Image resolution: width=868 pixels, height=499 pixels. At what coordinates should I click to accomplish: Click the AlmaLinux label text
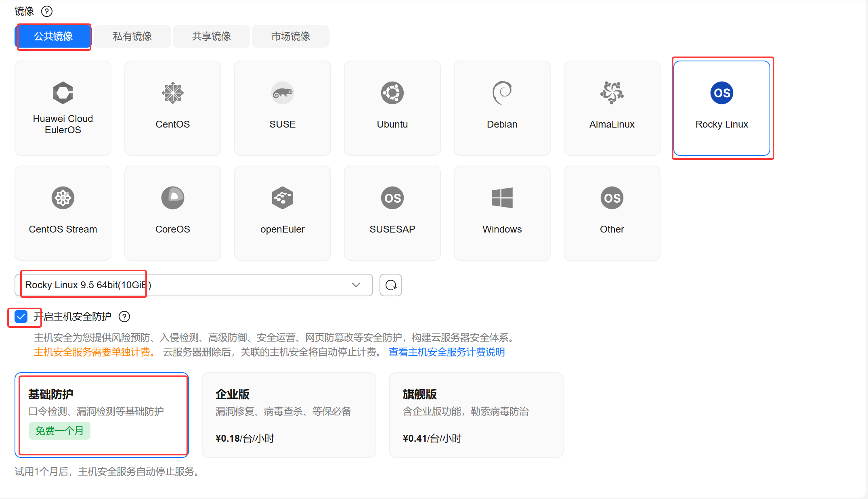(x=612, y=124)
